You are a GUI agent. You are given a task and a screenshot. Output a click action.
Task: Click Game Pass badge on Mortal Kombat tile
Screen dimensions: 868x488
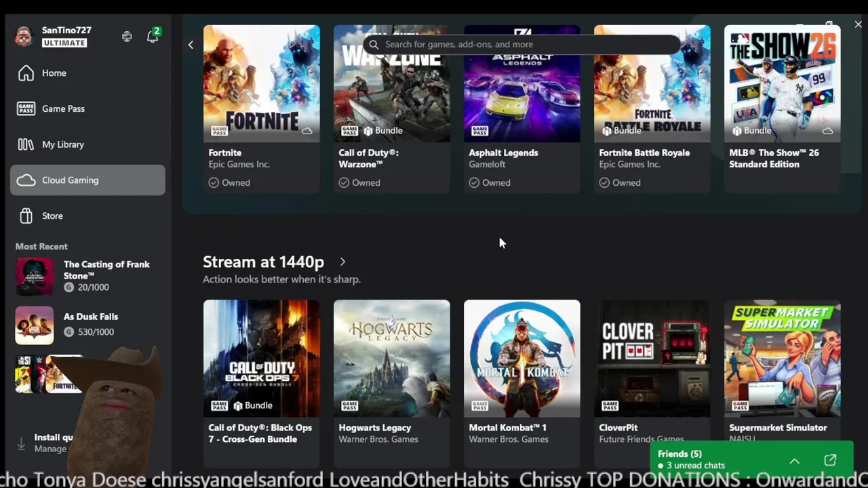pos(479,406)
